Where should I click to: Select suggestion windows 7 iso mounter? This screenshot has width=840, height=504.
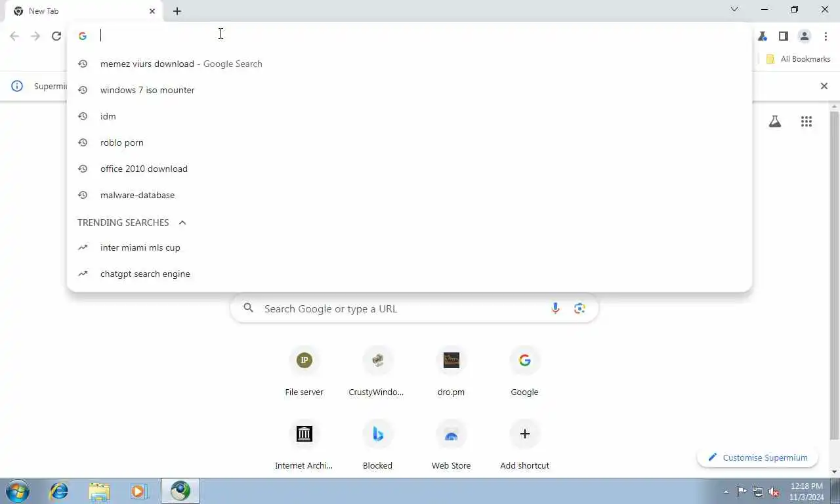[x=409, y=90]
